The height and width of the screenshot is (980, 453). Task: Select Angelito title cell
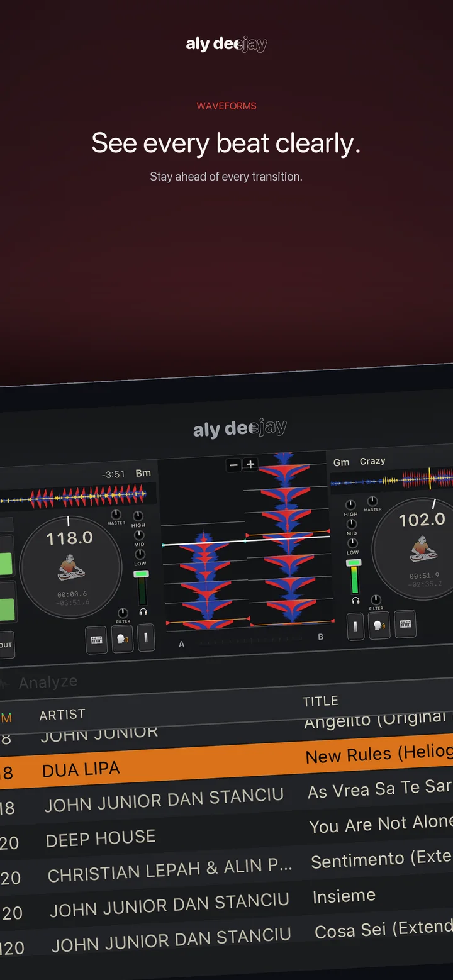376,720
